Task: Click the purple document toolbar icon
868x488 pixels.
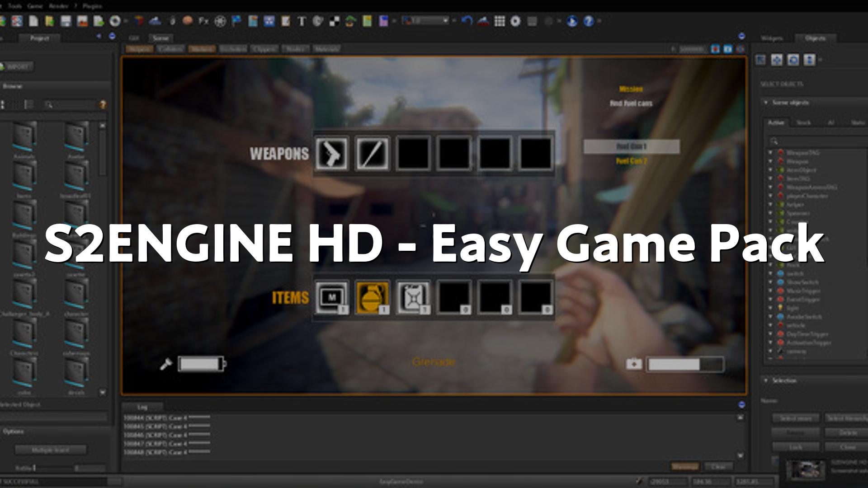Action: click(383, 21)
